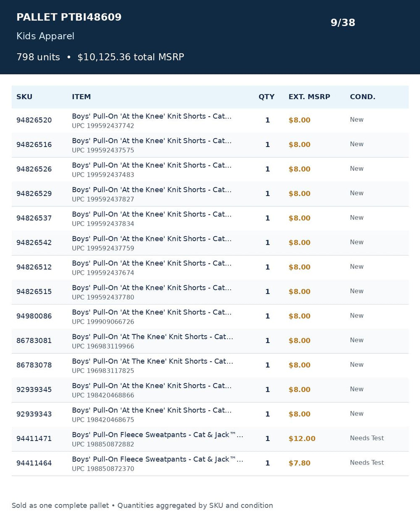Click UPC 199592437483 text
Viewport: 420px width, 525px height.
tap(103, 175)
